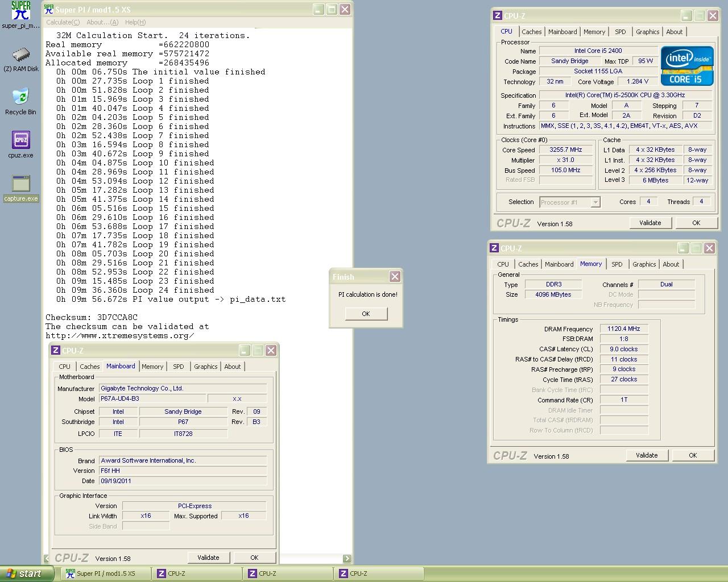Viewport: 728px width, 582px height.
Task: Open super_pi_mod desktop icon
Action: coord(20,15)
